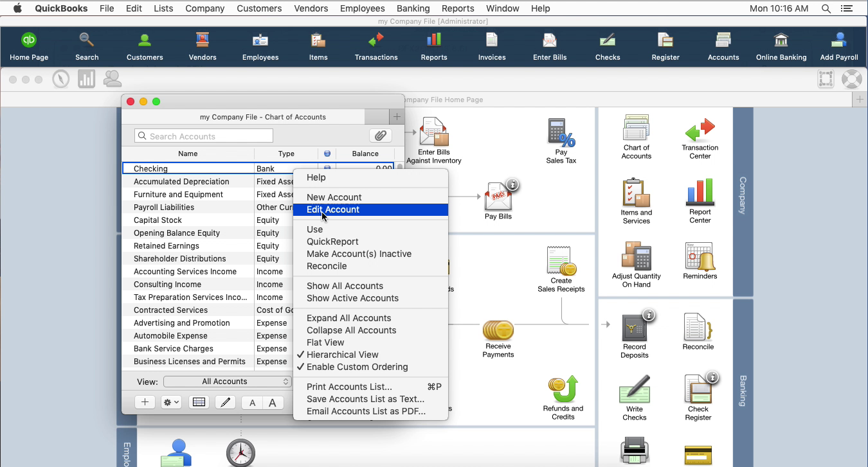Open the View All Accounts dropdown

tap(228, 382)
